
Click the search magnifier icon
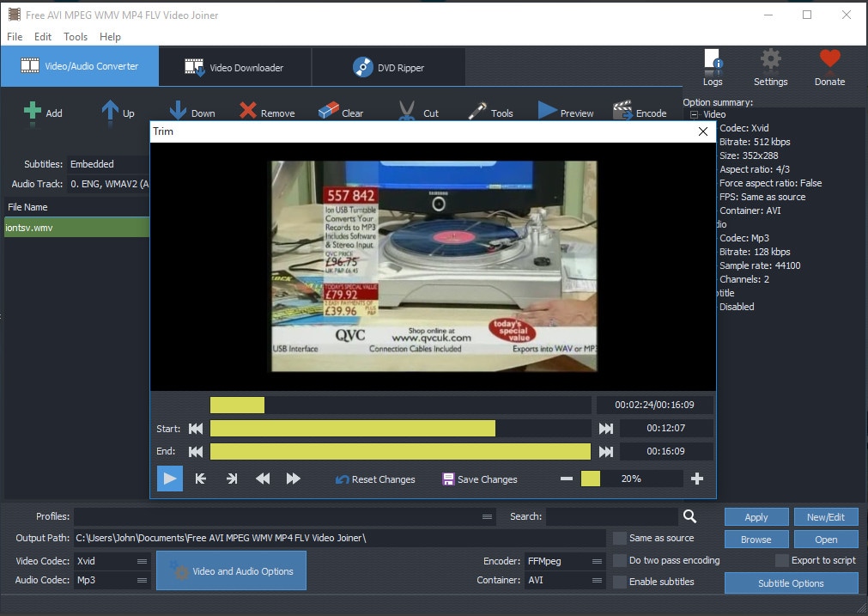[x=689, y=516]
